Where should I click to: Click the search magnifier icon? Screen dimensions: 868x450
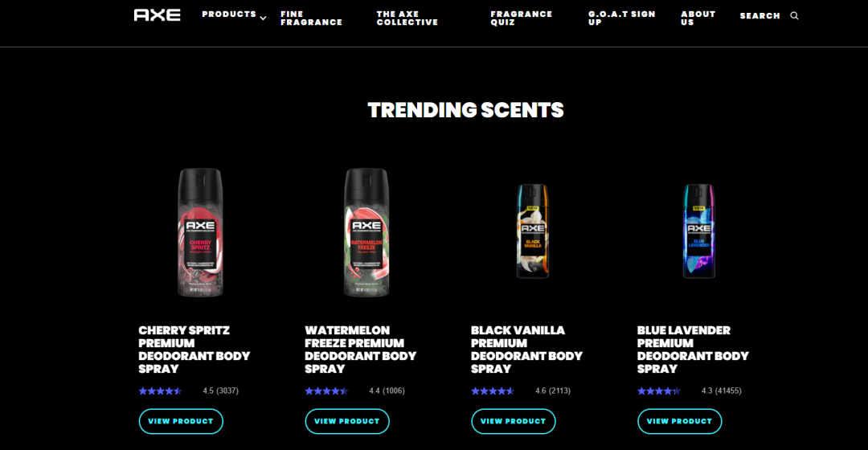pos(794,16)
